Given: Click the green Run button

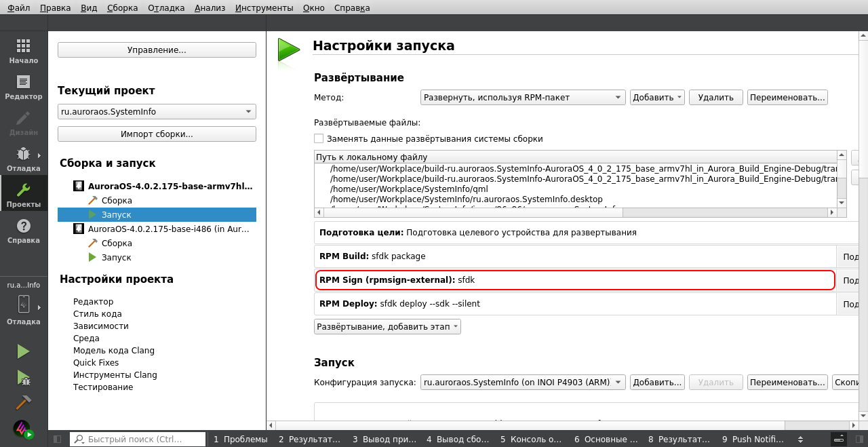Looking at the screenshot, I should point(23,351).
